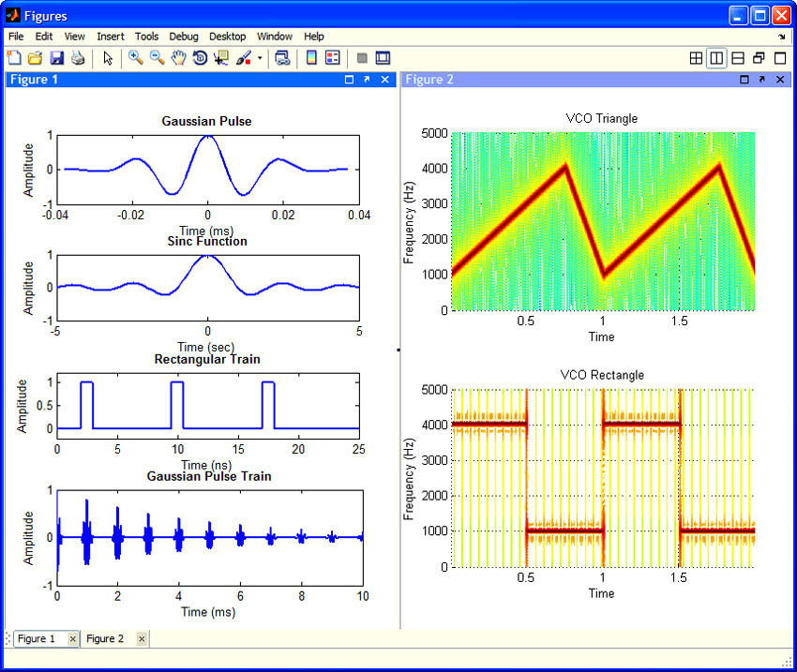
Task: Select the Zoom Out tool
Action: coord(157,57)
